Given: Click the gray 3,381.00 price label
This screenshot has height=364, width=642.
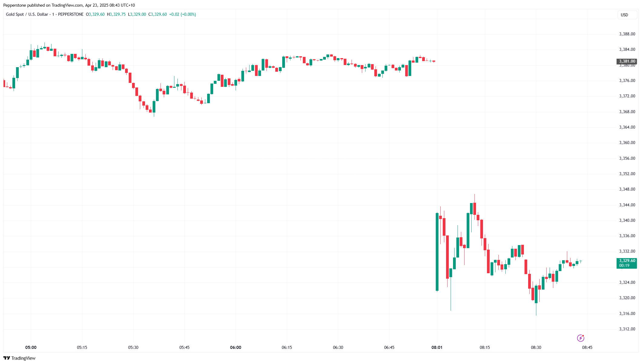Looking at the screenshot, I should pyautogui.click(x=627, y=61).
